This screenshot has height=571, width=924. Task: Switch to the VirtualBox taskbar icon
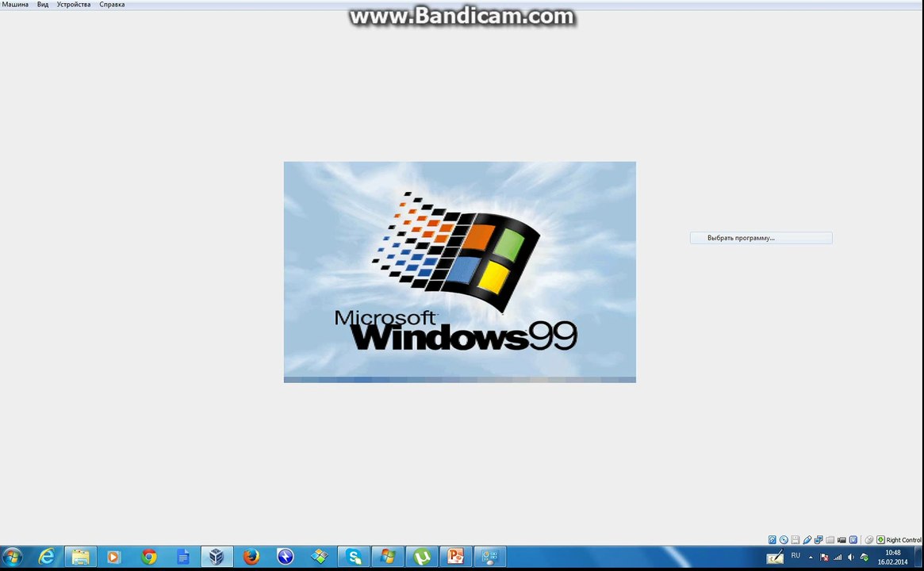217,557
